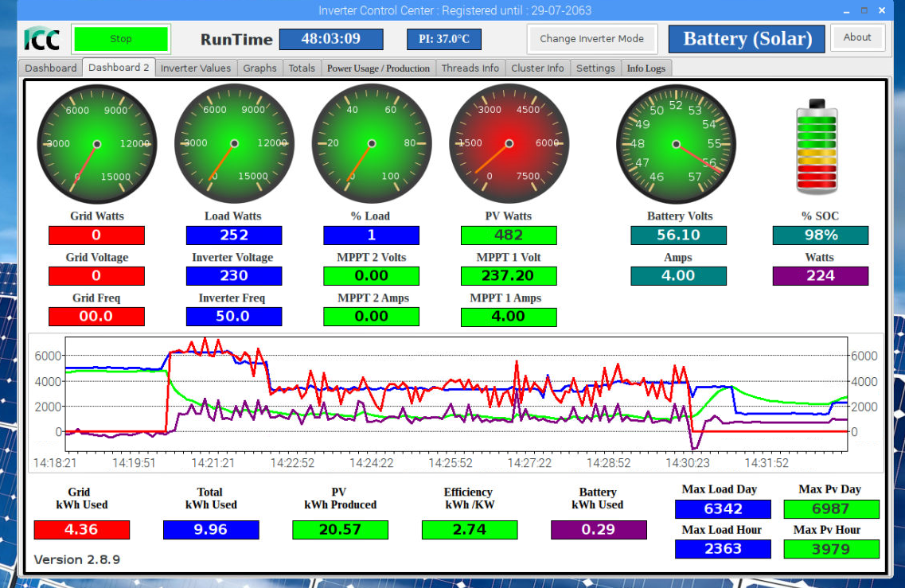The height and width of the screenshot is (588, 905).
Task: Minimize the Inverter Control Center window
Action: click(x=847, y=11)
